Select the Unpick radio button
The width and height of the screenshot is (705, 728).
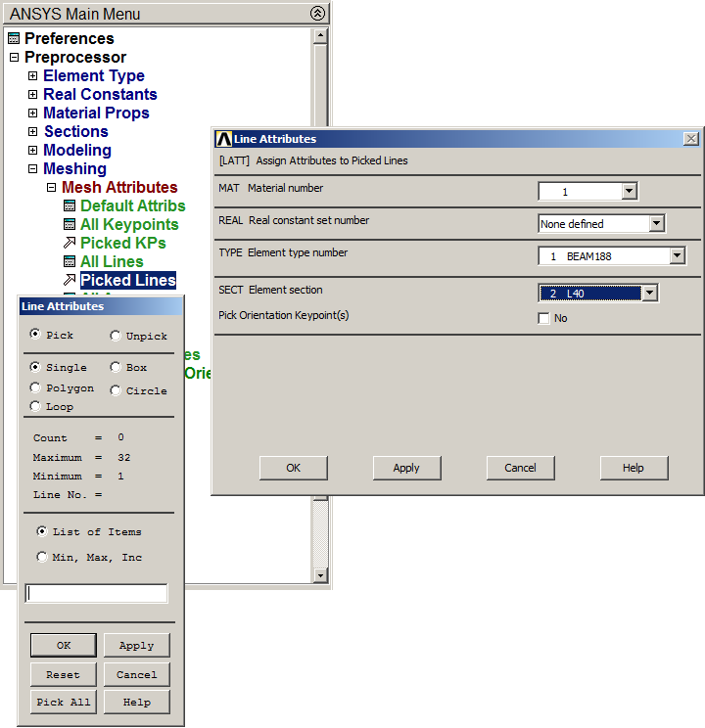point(116,336)
